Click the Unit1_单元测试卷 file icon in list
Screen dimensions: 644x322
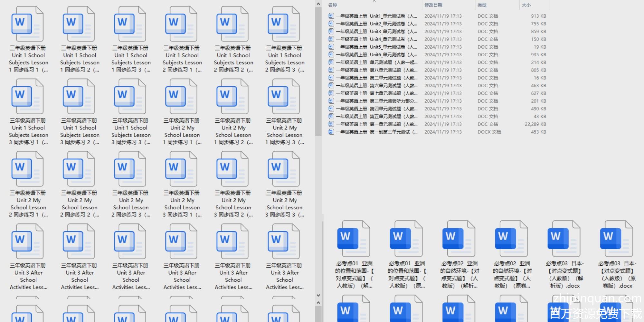331,16
